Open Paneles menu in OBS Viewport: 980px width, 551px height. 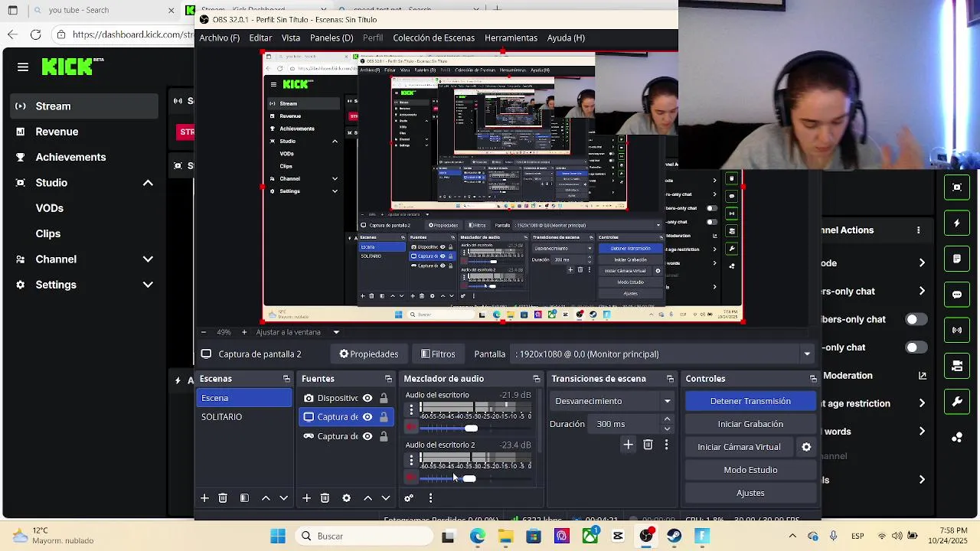tap(332, 37)
